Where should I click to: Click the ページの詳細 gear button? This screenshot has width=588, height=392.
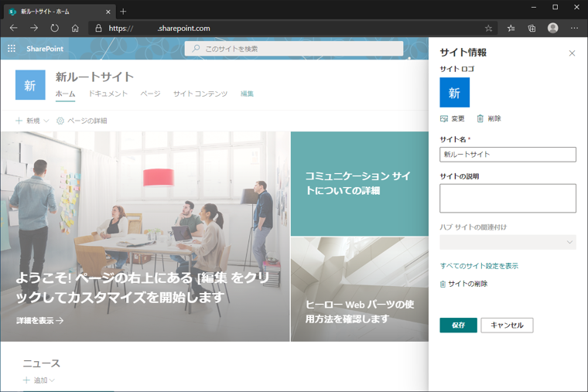[82, 121]
